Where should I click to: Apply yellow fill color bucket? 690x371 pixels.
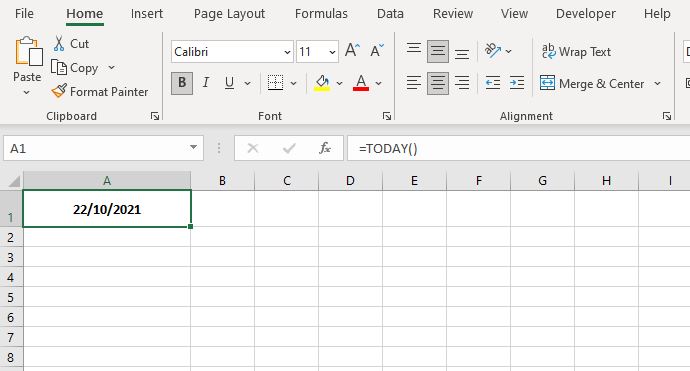[x=322, y=83]
